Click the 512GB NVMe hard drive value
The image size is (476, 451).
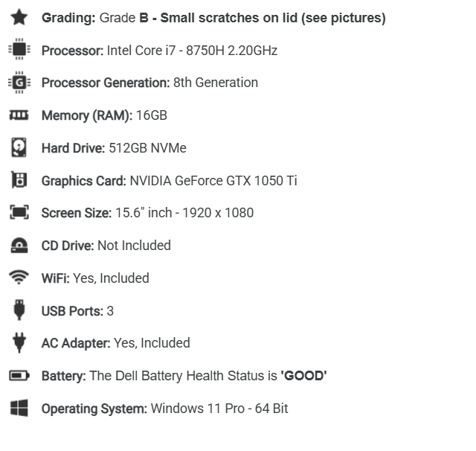click(147, 148)
